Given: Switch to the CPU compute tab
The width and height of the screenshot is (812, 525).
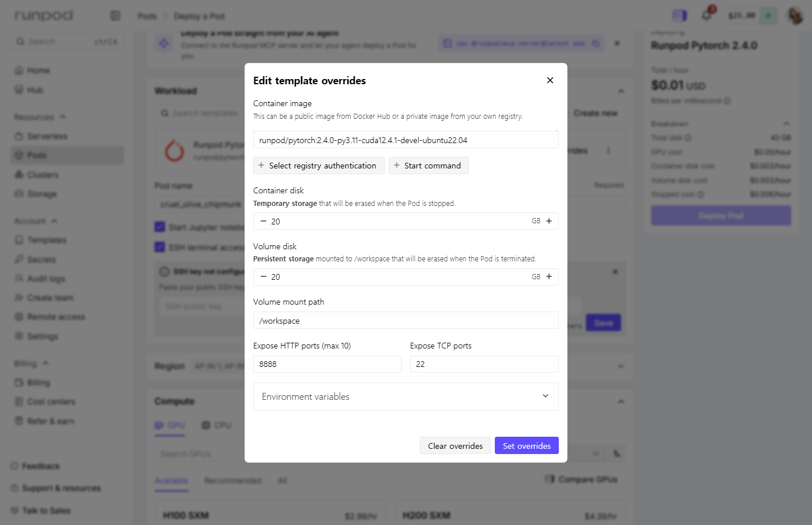Looking at the screenshot, I should point(216,425).
